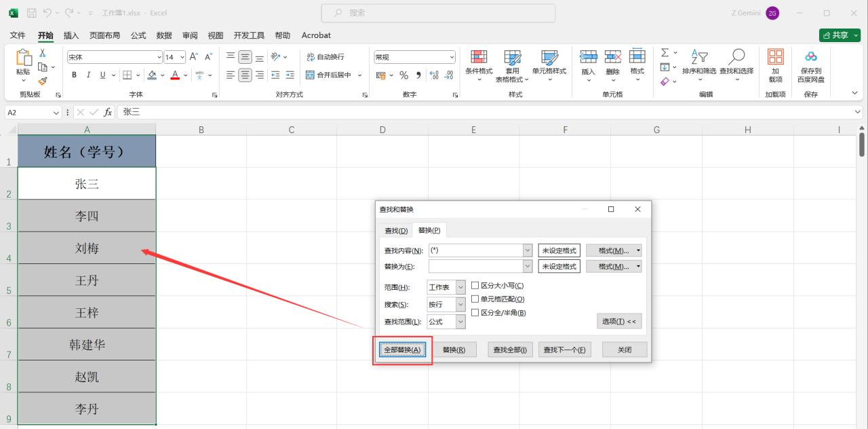
Task: Open the font size dropdown 14
Action: click(181, 58)
